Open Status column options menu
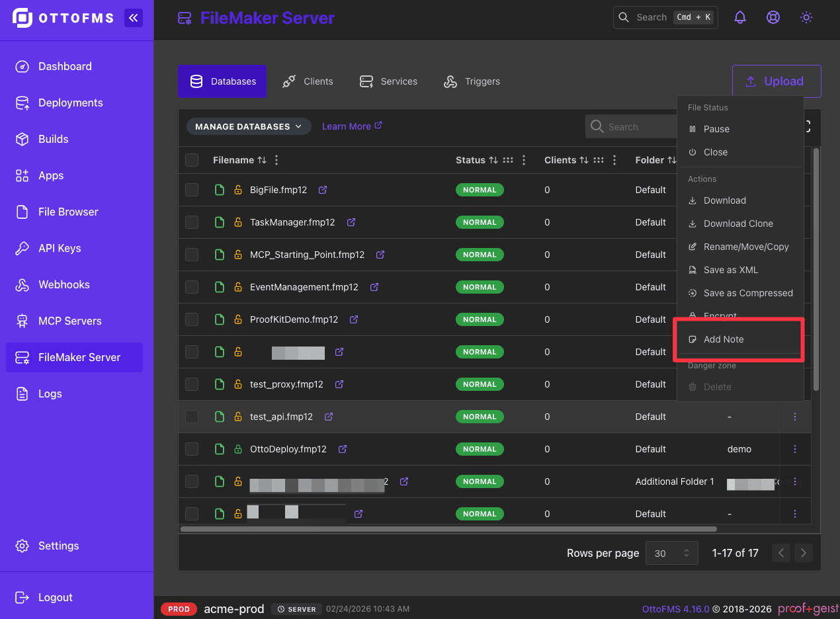Screen dimensions: 840x619 point(524,160)
